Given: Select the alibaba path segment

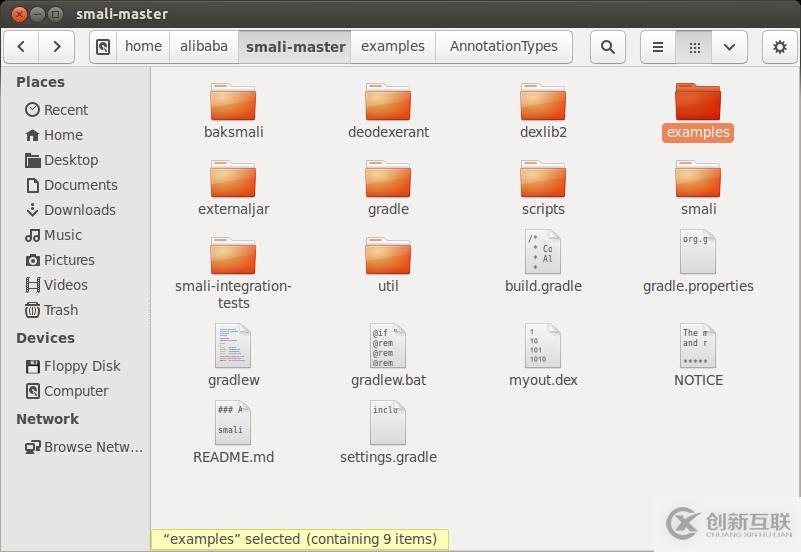Looking at the screenshot, I should (204, 47).
